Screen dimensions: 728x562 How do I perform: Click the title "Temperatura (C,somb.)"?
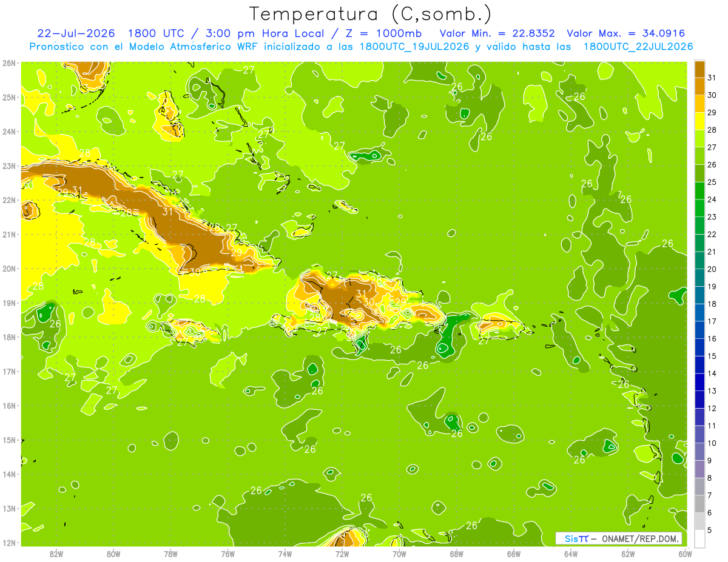pyautogui.click(x=370, y=13)
